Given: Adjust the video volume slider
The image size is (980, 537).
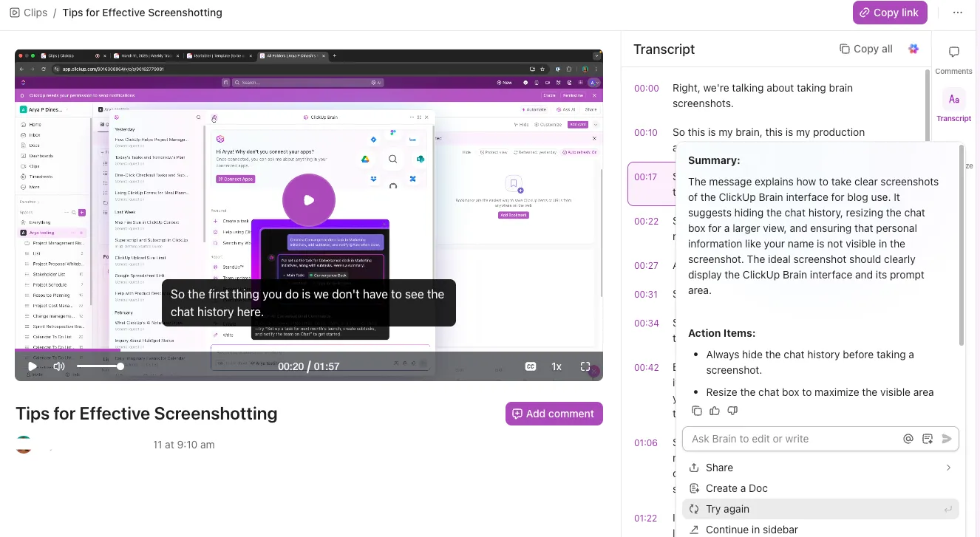Looking at the screenshot, I should point(99,366).
